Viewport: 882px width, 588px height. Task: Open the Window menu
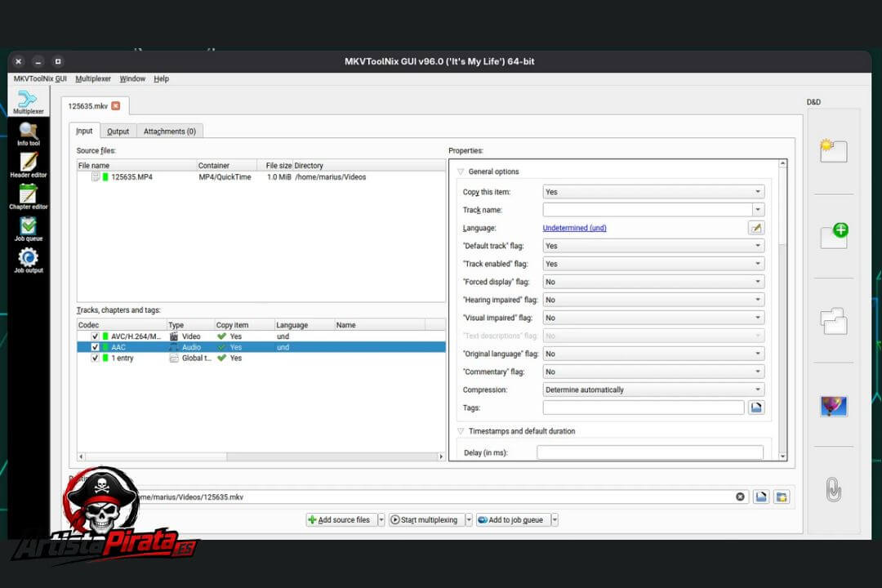tap(132, 78)
